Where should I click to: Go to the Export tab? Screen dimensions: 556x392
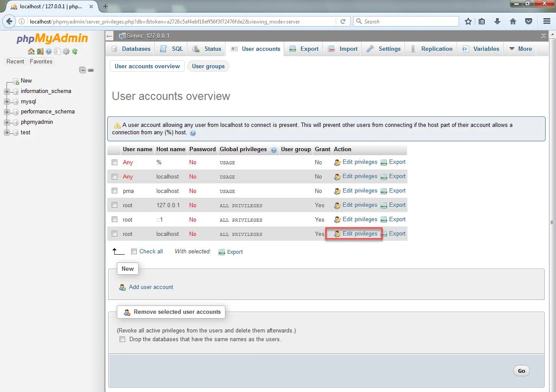[304, 49]
